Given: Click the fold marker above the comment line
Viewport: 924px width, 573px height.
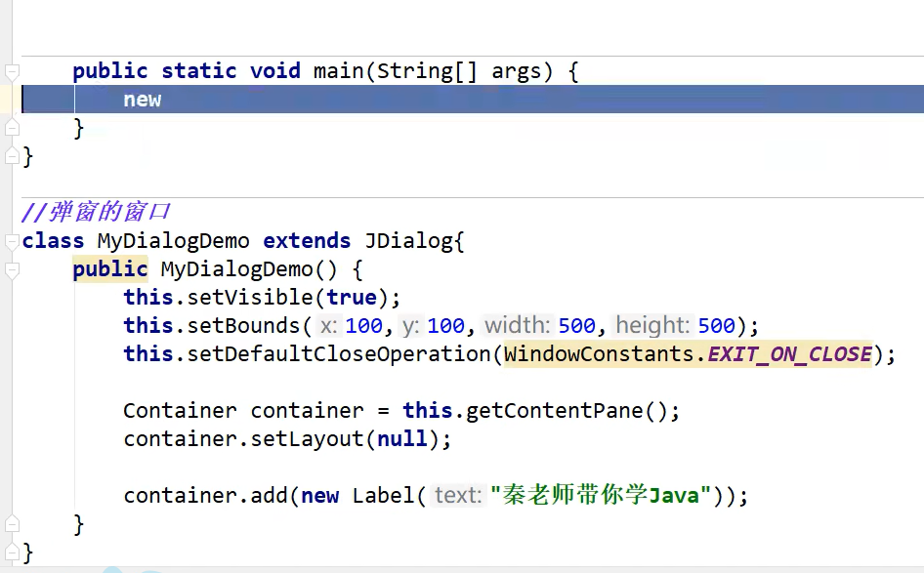Looking at the screenshot, I should coord(12,156).
